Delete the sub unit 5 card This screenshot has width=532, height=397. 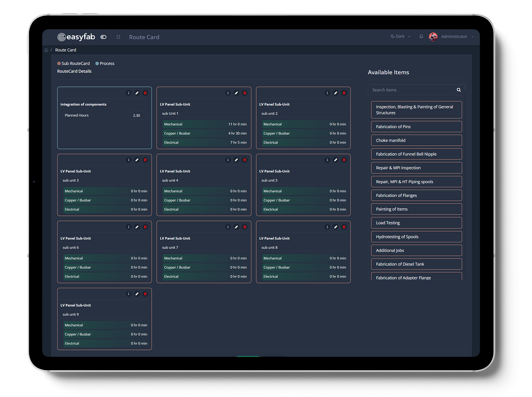click(x=344, y=160)
